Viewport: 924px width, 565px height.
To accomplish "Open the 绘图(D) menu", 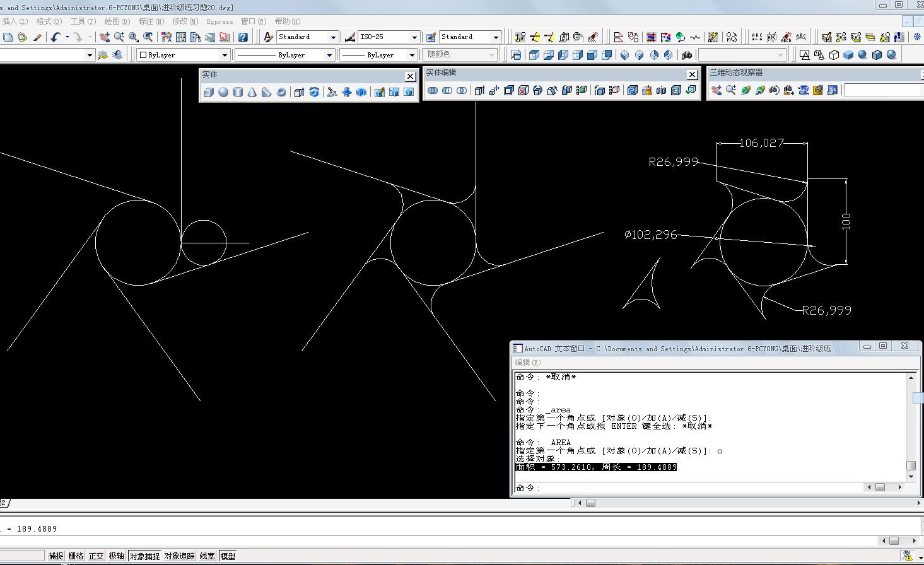I will click(117, 21).
